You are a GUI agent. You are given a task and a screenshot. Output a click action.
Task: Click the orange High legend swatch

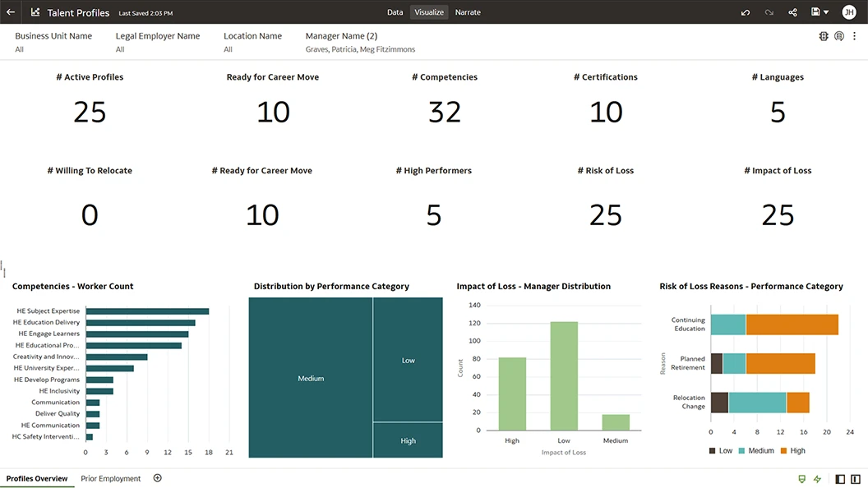pyautogui.click(x=784, y=450)
